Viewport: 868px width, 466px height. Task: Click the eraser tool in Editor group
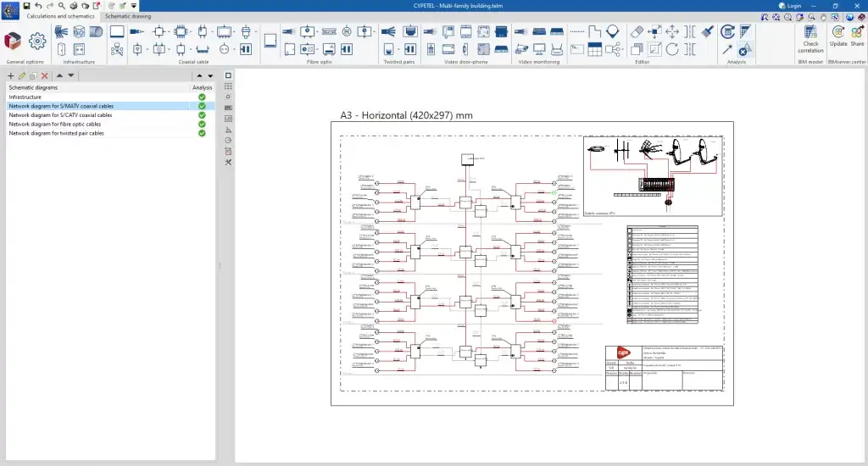637,31
